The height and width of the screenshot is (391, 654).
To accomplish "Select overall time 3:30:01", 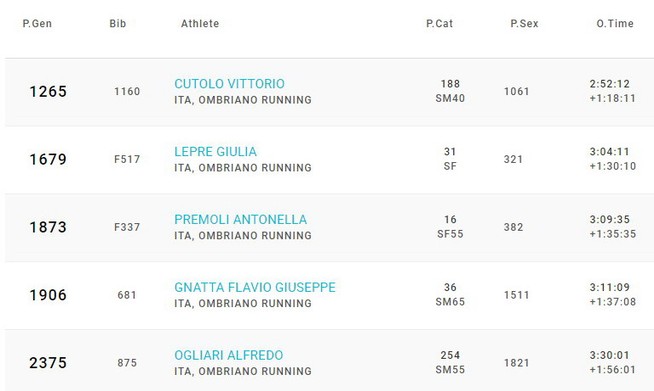I will (x=609, y=355).
